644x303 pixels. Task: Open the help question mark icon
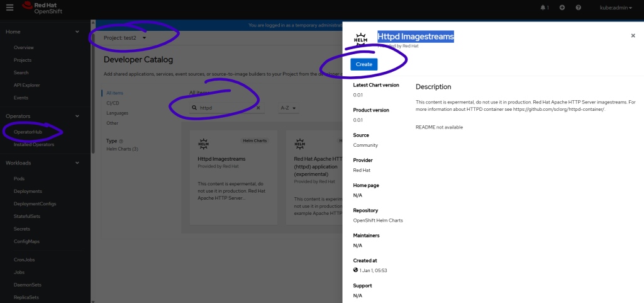pos(579,8)
